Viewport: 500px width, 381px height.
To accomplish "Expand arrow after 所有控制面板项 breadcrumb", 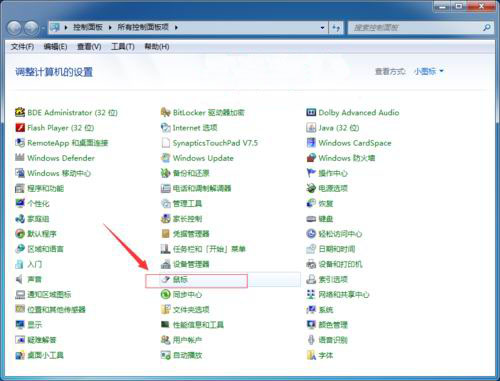I will coord(176,27).
